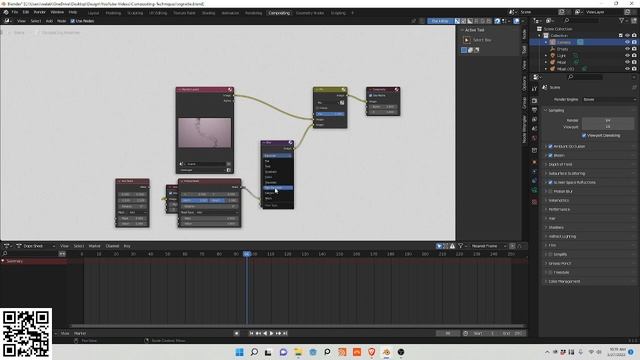640x360 pixels.
Task: Open the Nearest Frame snapping dropdown
Action: click(x=488, y=246)
